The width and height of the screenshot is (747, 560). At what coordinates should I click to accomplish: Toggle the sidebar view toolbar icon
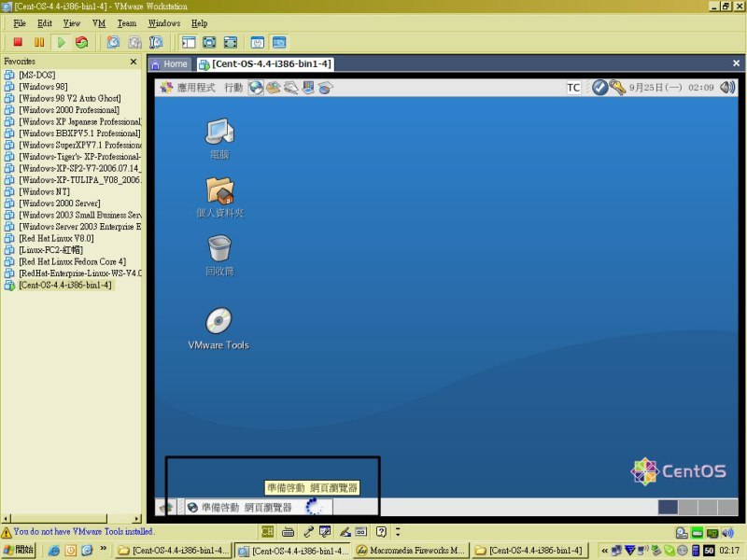pos(189,42)
